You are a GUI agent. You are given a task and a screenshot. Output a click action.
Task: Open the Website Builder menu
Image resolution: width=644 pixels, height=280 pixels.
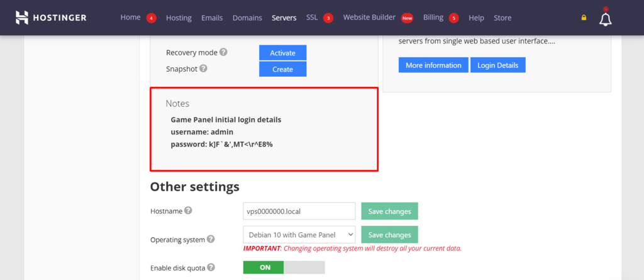(369, 17)
